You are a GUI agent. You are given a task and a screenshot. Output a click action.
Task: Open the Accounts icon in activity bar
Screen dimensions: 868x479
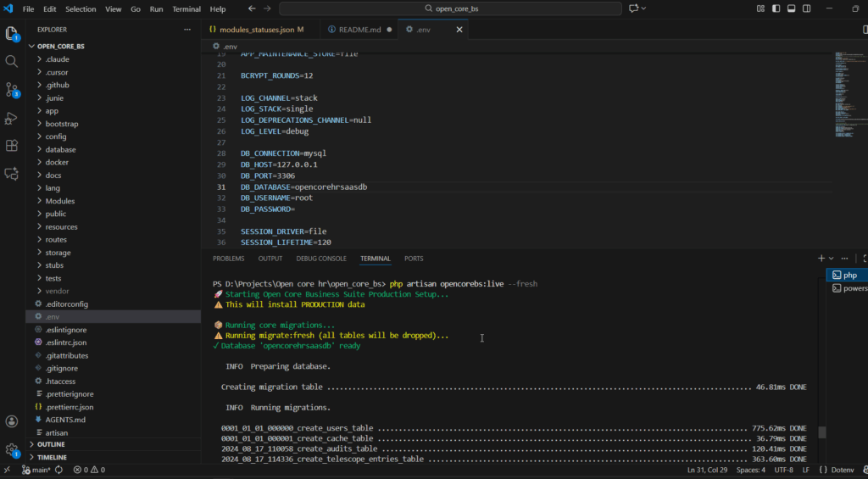[x=12, y=421]
